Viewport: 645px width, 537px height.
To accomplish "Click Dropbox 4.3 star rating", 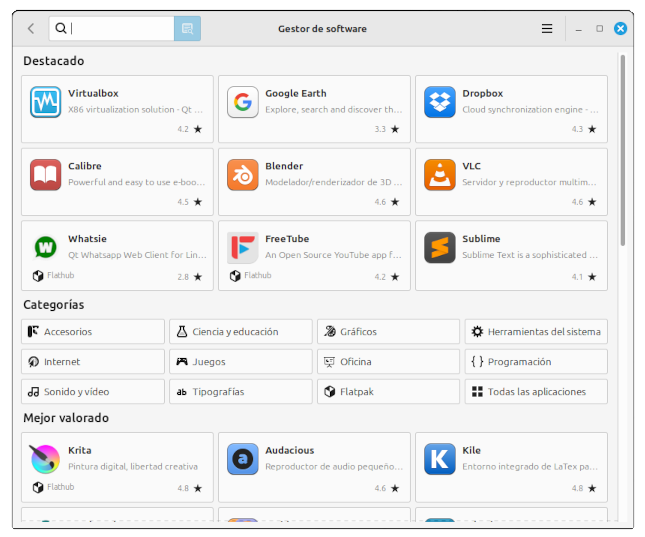I will 584,129.
